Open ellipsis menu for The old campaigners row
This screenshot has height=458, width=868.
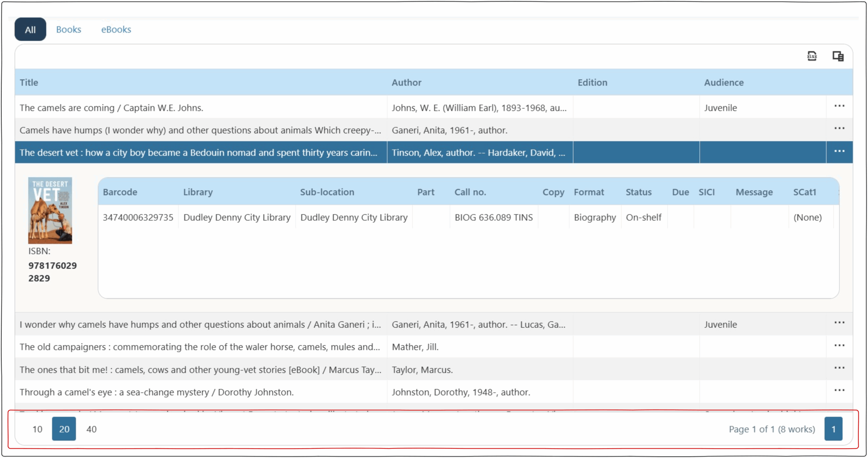(x=839, y=345)
